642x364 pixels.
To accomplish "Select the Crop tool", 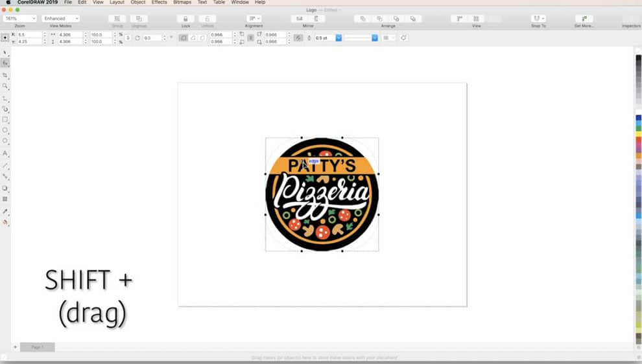I will [x=5, y=76].
